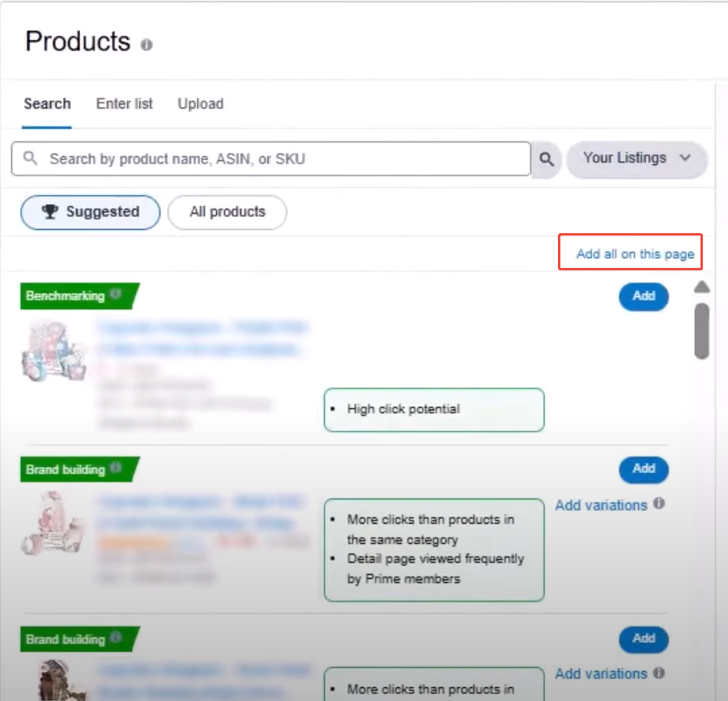Click the High click potential text
The height and width of the screenshot is (701, 728).
[403, 409]
